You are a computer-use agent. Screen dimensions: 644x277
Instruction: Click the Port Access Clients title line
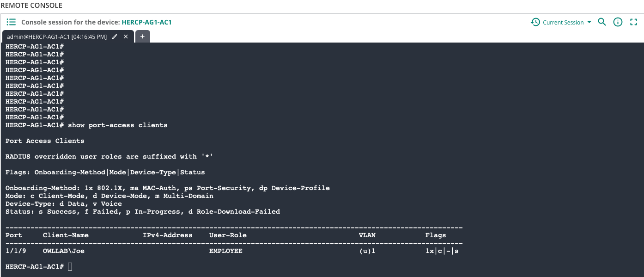[x=45, y=141]
